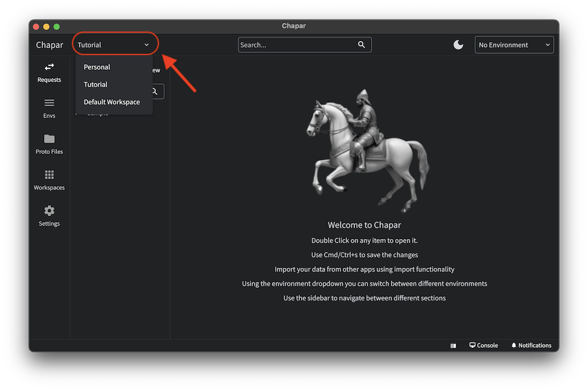The width and height of the screenshot is (588, 390).
Task: Select Default Workspace from the list
Action: (112, 102)
